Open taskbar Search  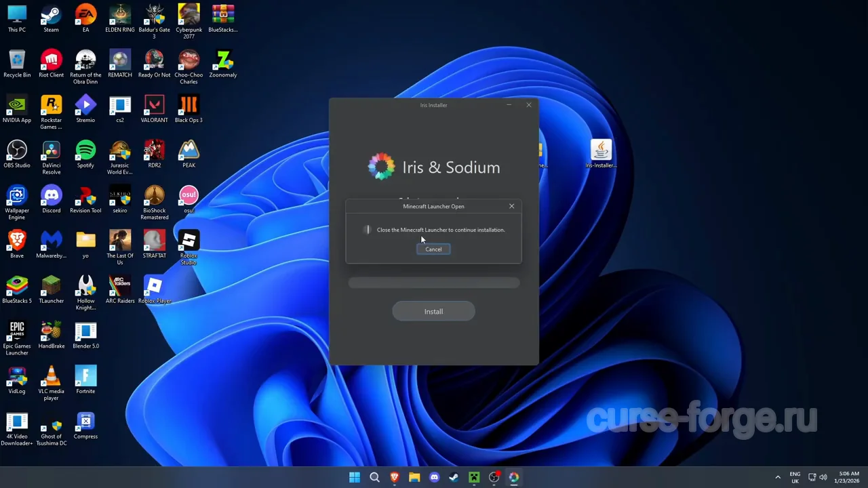pos(374,477)
